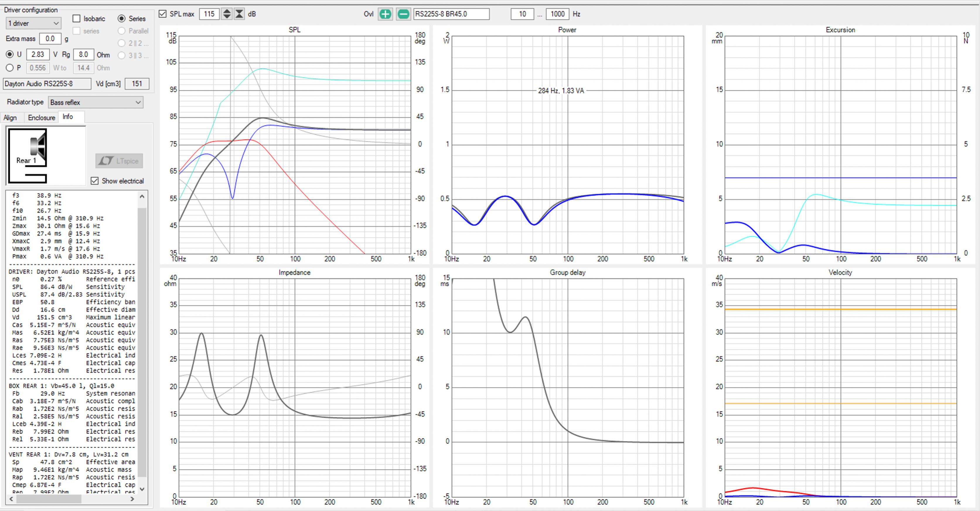Click info list scroll-up arrow
This screenshot has height=511, width=980.
pos(142,196)
